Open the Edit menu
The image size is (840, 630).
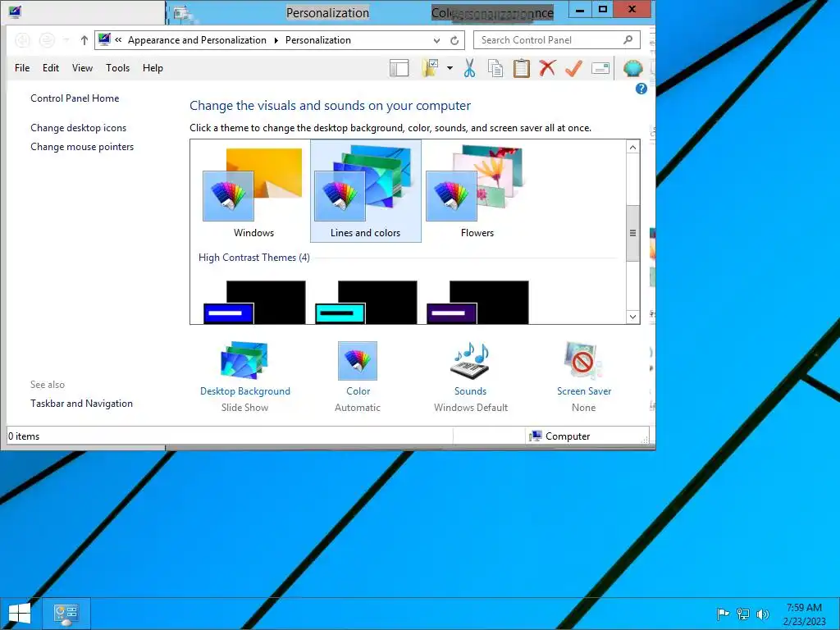tap(51, 68)
